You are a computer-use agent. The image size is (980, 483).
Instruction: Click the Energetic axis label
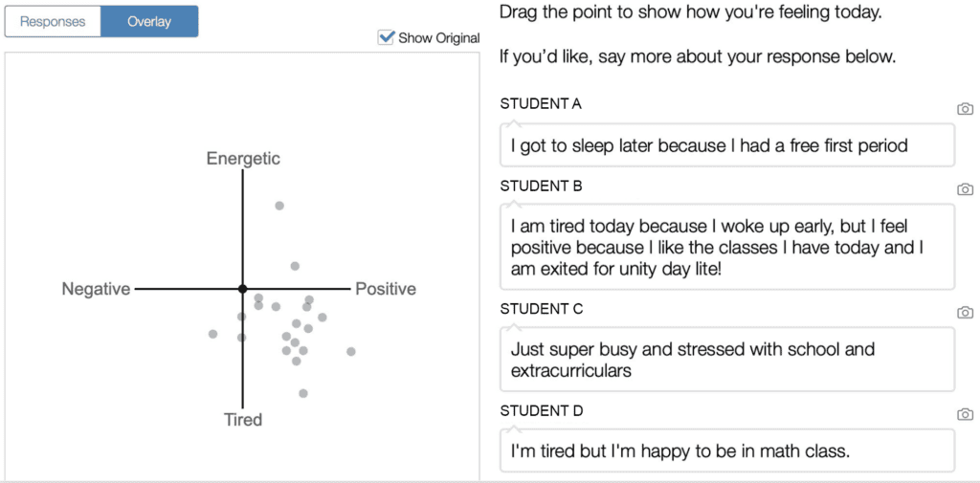click(243, 159)
